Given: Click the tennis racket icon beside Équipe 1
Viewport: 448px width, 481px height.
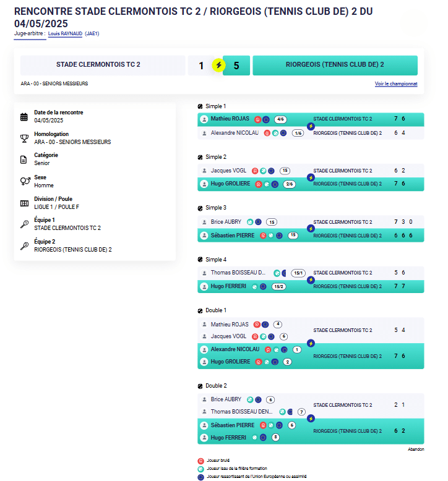Looking at the screenshot, I should tap(24, 224).
